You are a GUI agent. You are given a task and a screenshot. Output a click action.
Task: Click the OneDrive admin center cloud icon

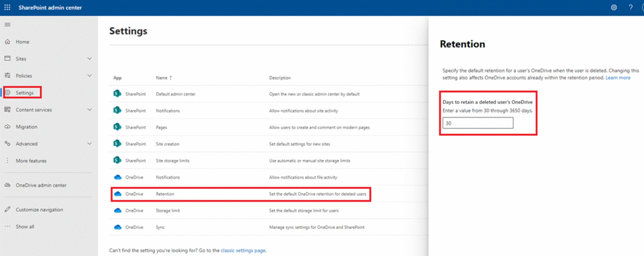point(8,185)
